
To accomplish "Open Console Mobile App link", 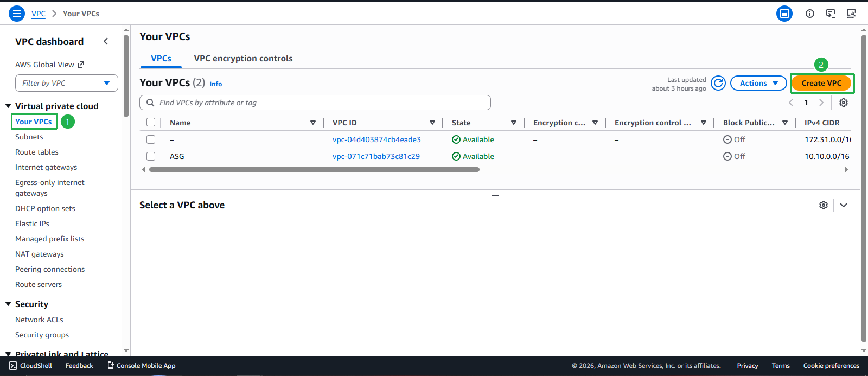I will (141, 366).
